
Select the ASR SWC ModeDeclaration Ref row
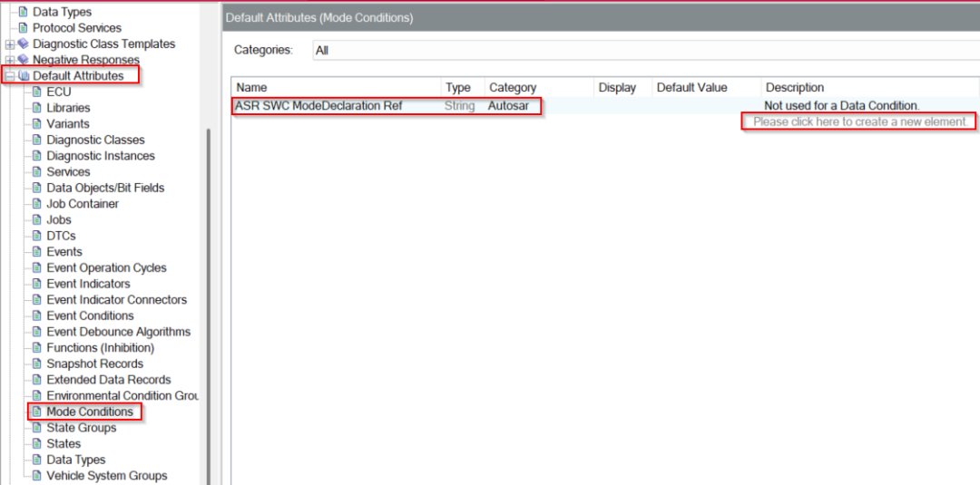point(605,106)
